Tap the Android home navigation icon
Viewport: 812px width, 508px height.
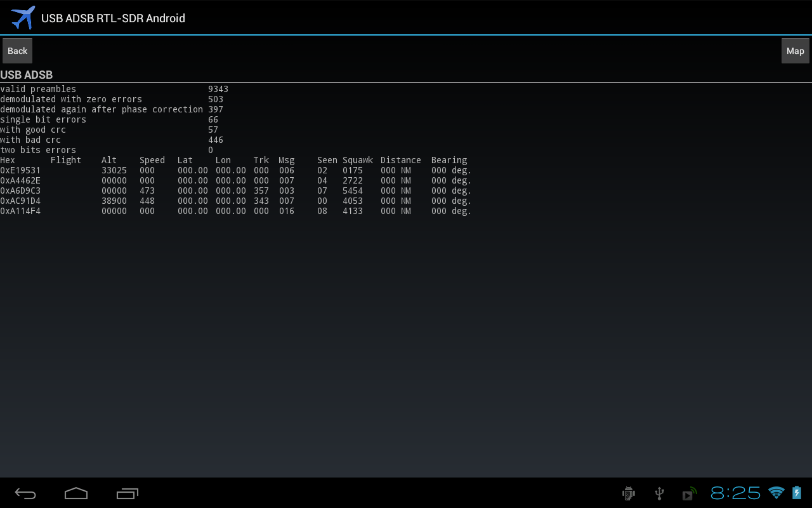(x=76, y=493)
